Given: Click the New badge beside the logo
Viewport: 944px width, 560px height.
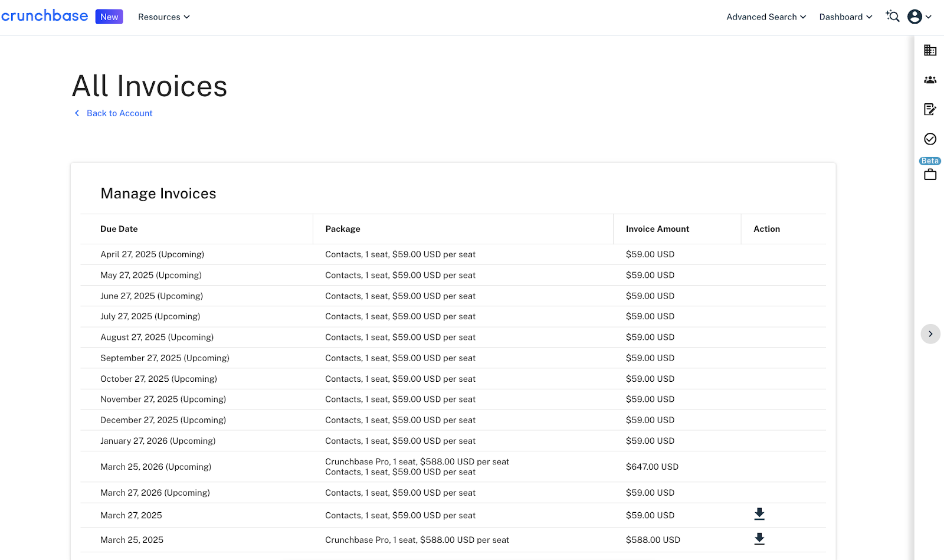Looking at the screenshot, I should coord(109,17).
